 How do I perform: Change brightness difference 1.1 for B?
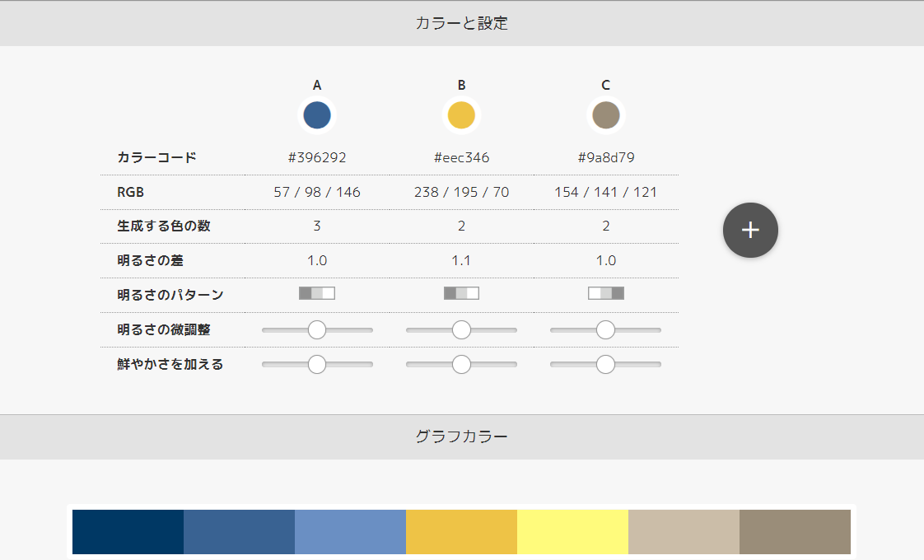tap(461, 260)
